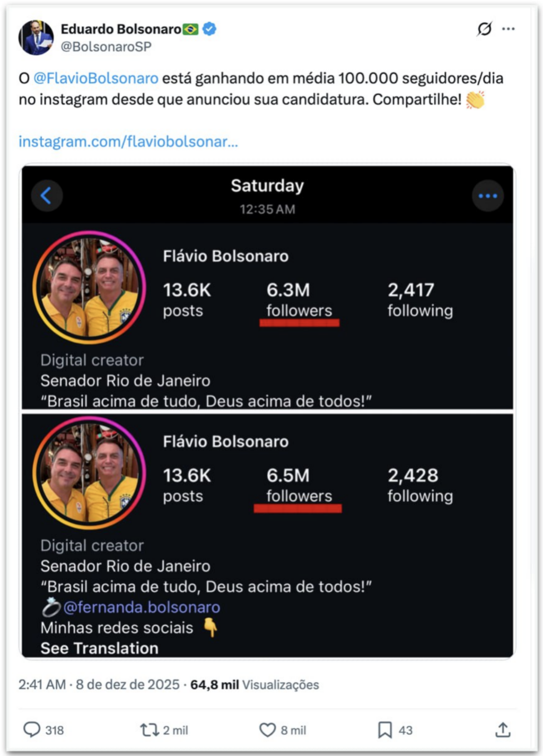Click the reply comment icon

32,729
